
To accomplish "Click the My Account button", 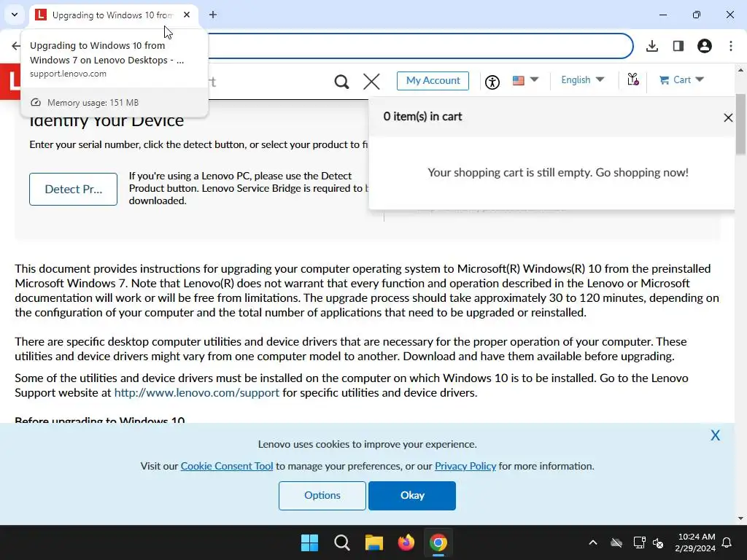I will coord(433,80).
